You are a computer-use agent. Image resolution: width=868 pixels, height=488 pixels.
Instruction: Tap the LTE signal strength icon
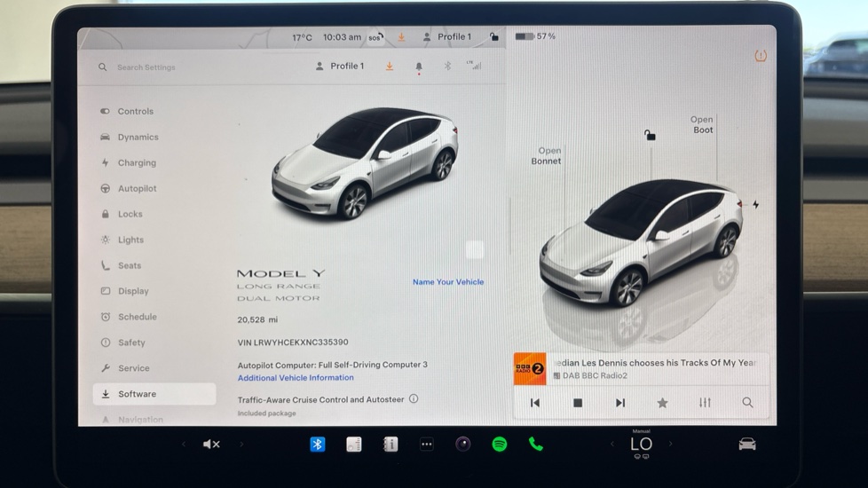[474, 65]
